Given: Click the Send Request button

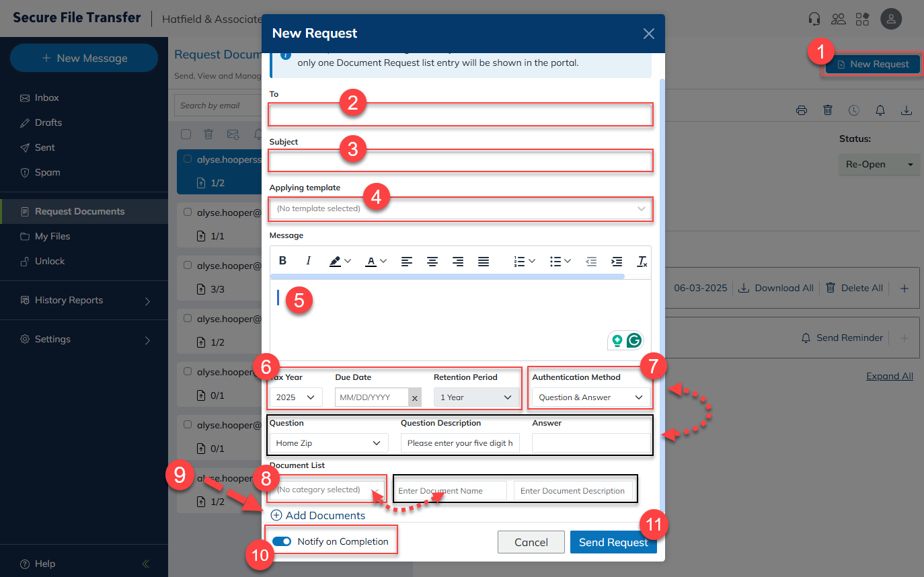Looking at the screenshot, I should (x=613, y=542).
